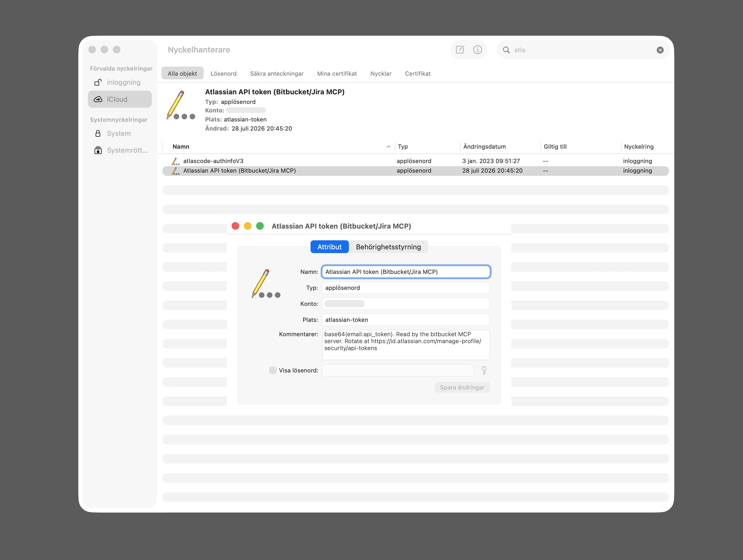Click the Systemrött keychain icon

pyautogui.click(x=98, y=150)
